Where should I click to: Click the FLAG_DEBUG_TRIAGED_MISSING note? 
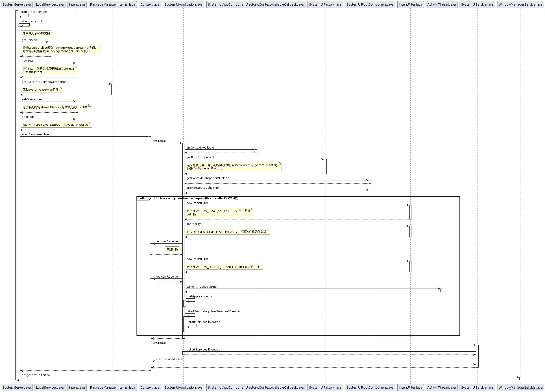click(56, 125)
